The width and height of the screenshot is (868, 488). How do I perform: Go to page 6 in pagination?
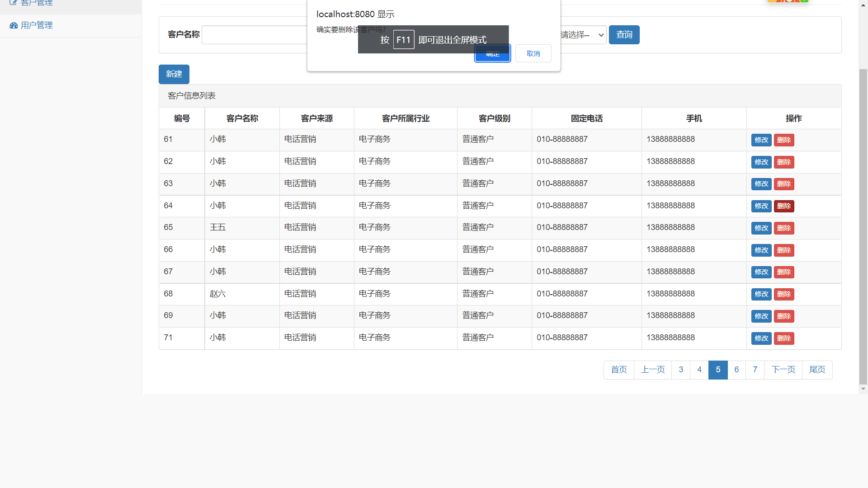coord(736,370)
